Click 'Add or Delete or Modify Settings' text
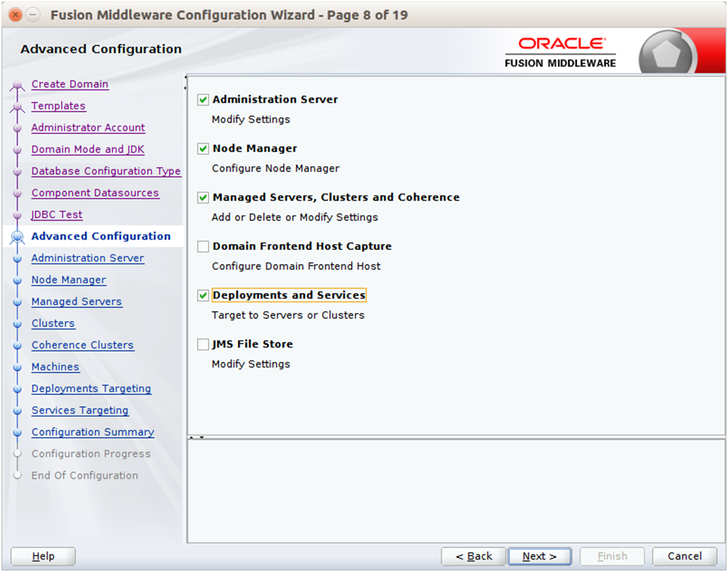728x572 pixels. coord(294,217)
